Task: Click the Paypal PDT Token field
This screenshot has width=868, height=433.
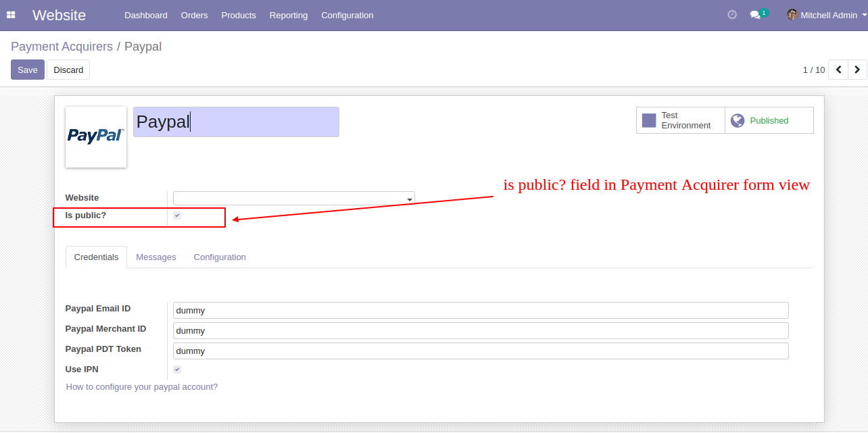Action: [481, 351]
